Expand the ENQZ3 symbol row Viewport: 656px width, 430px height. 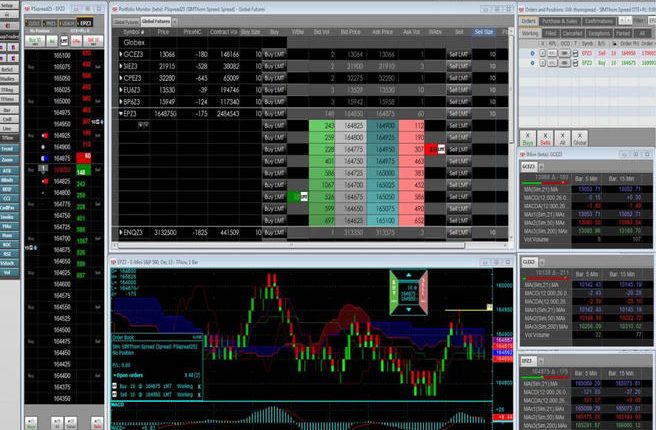click(118, 231)
